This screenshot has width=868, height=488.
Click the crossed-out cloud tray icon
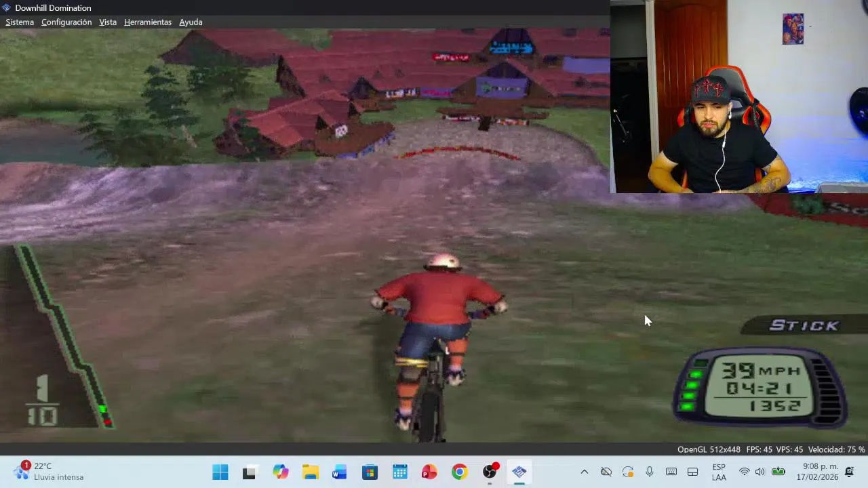point(606,472)
